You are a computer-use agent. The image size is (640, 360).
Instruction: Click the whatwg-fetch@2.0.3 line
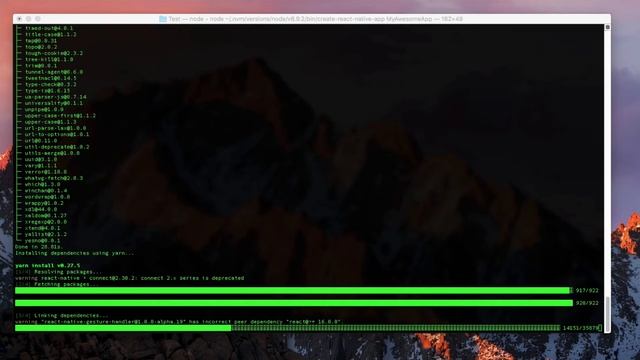click(54, 178)
